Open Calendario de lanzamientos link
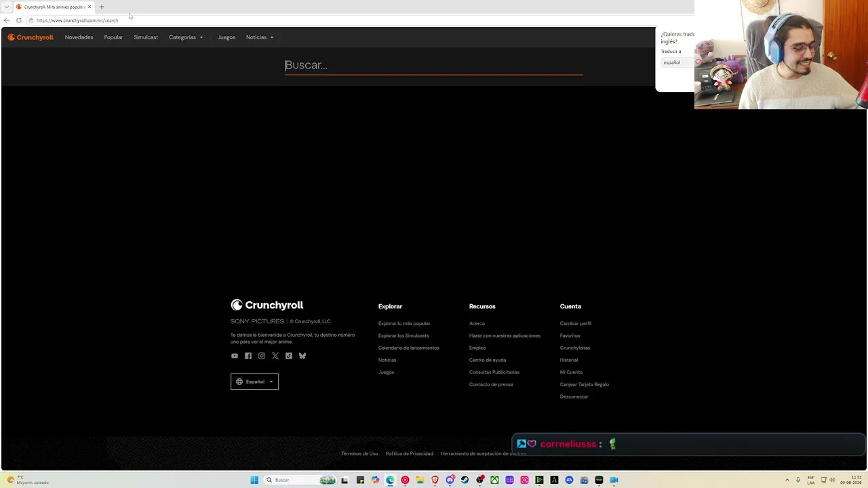868x488 pixels. pyautogui.click(x=409, y=348)
